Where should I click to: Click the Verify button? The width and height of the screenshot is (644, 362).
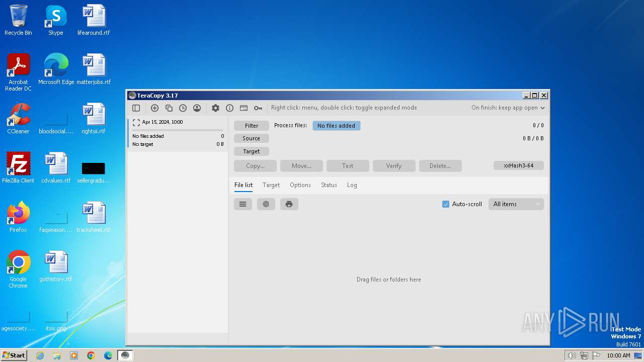(x=394, y=166)
